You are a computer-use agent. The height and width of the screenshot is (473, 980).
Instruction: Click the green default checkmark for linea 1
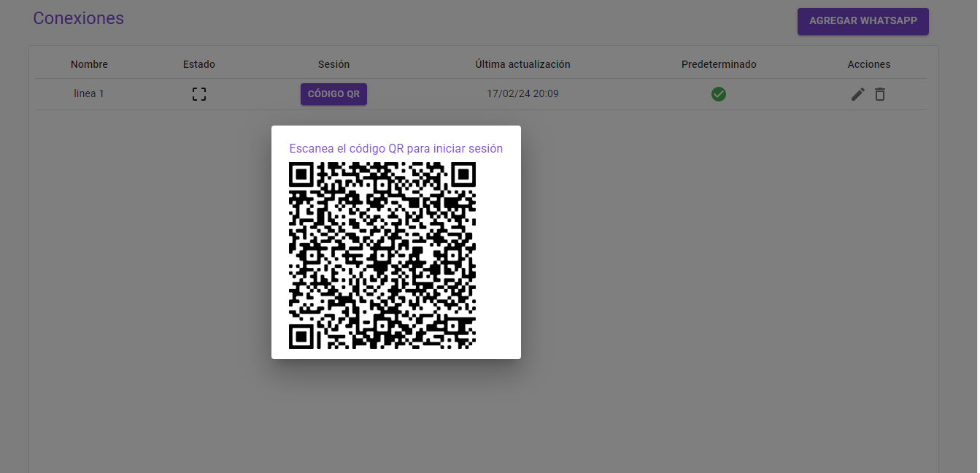(719, 94)
